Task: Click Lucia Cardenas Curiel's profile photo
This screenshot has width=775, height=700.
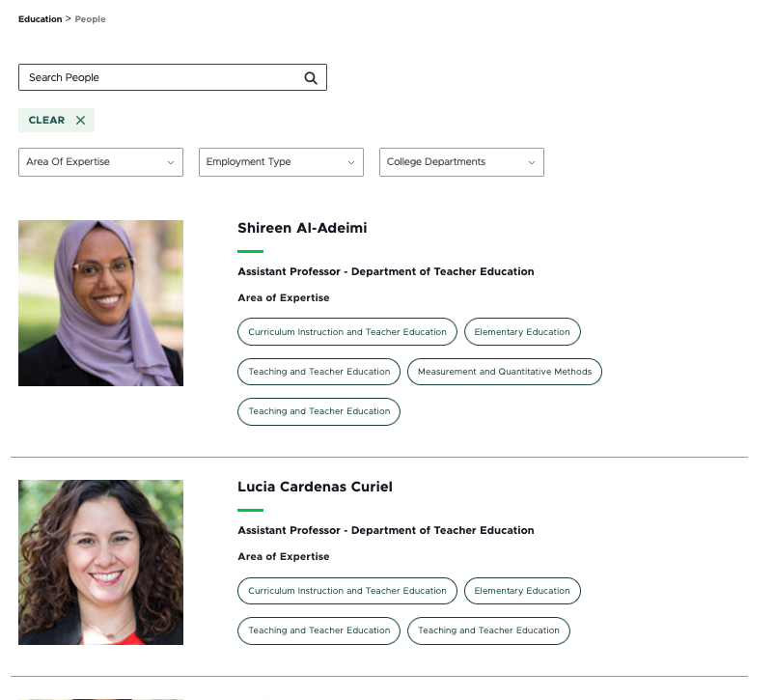Action: point(100,562)
